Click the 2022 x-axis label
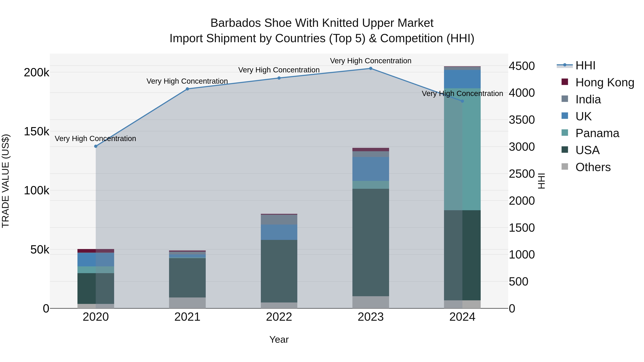This screenshot has height=362, width=644. tap(279, 317)
